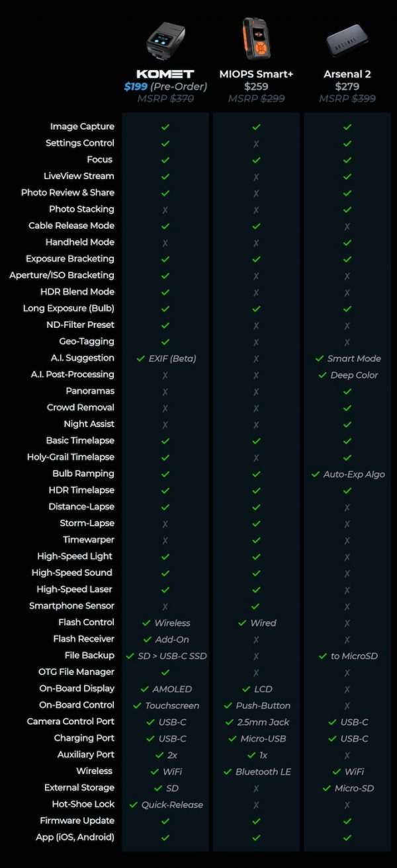Click KOMET X mark for Handheld Mode
This screenshot has height=868, width=397.
click(x=165, y=243)
